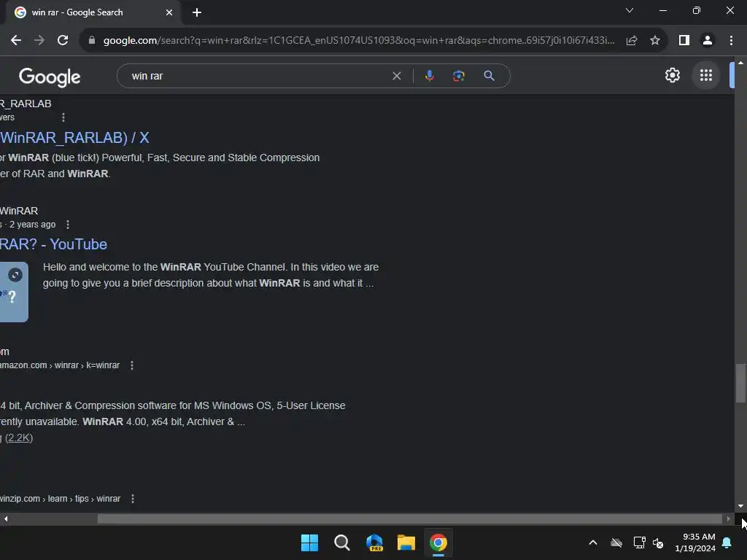This screenshot has width=747, height=560.
Task: Open more options for YouTube result
Action: [x=68, y=225]
